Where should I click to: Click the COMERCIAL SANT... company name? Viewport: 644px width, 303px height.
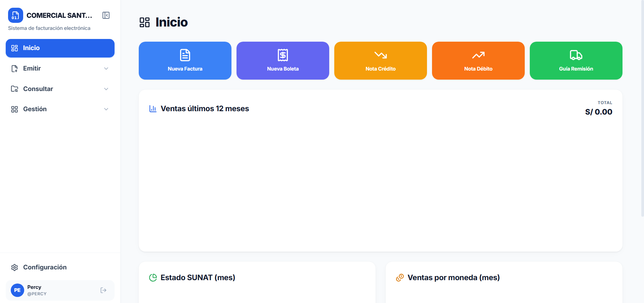tap(59, 15)
